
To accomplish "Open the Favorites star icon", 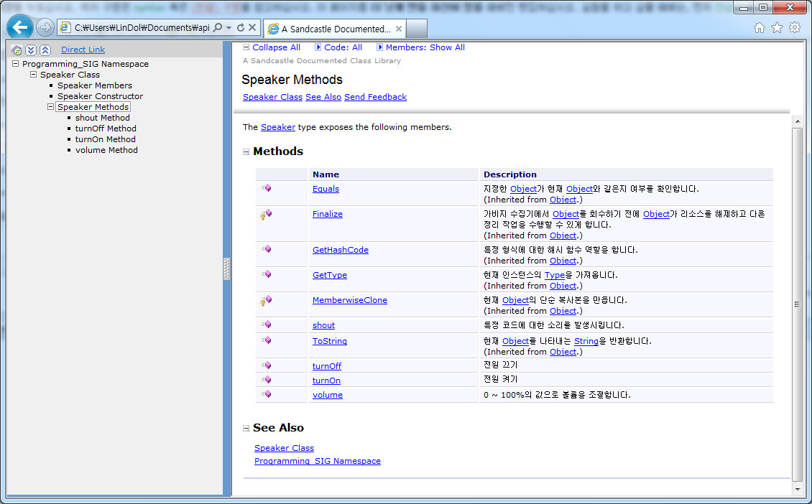I will 777,28.
